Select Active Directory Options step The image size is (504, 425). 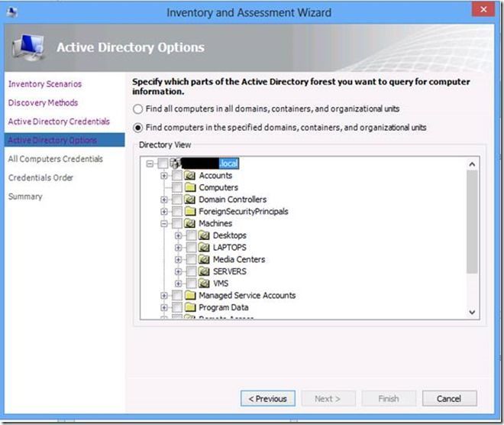pos(65,140)
